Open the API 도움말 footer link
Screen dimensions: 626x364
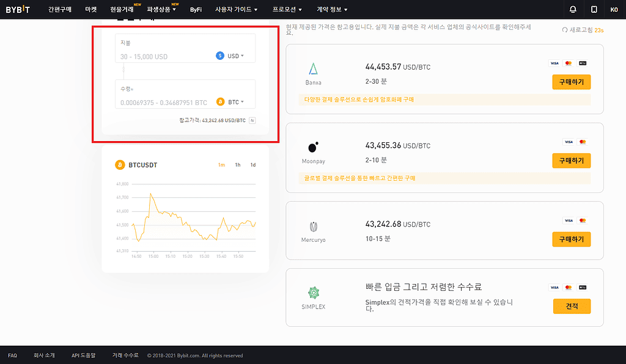(83, 355)
